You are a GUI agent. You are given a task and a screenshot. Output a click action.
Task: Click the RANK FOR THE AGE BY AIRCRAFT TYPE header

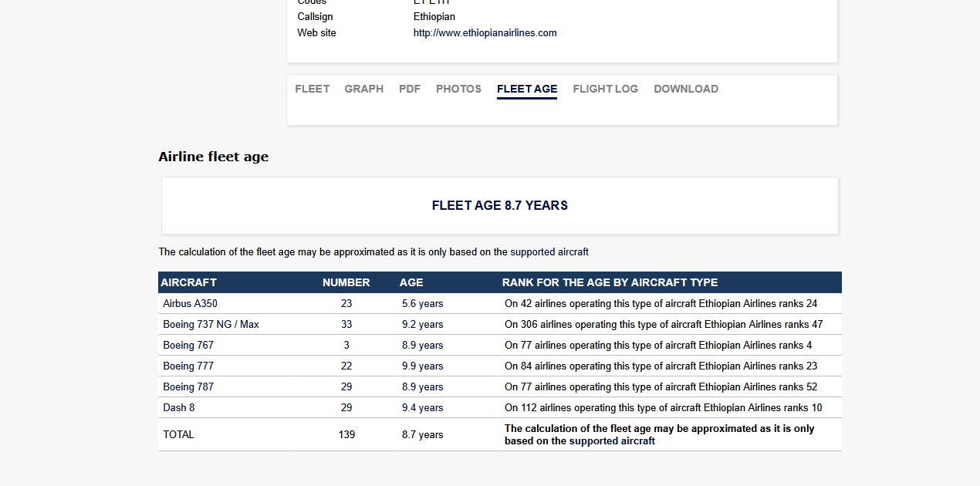pyautogui.click(x=610, y=282)
